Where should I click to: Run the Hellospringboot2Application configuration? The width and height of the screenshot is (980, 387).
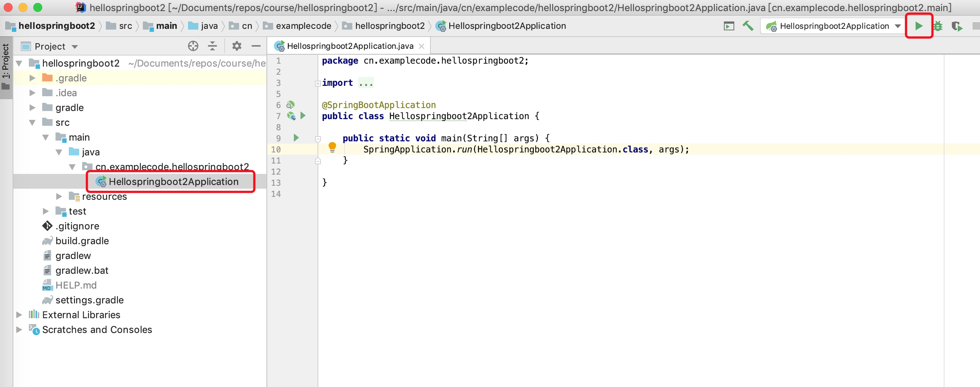pyautogui.click(x=918, y=26)
